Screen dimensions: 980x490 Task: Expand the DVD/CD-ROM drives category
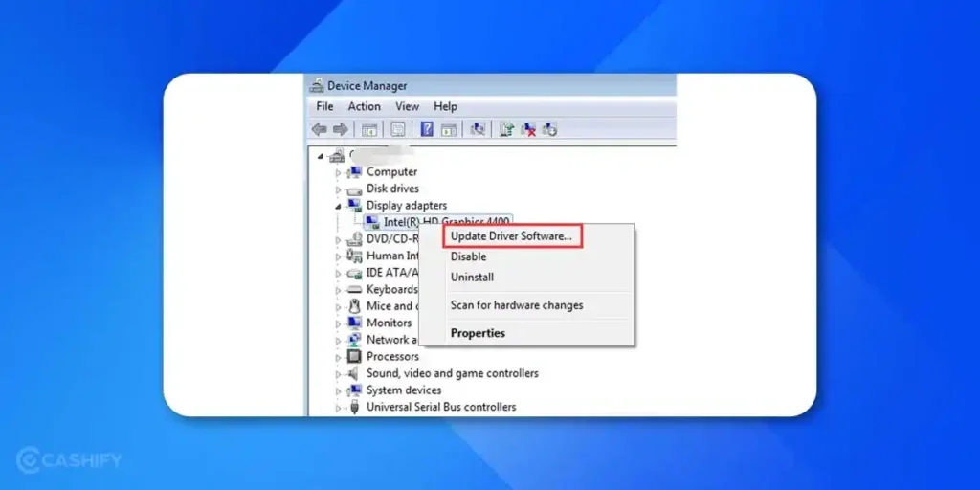pyautogui.click(x=339, y=240)
